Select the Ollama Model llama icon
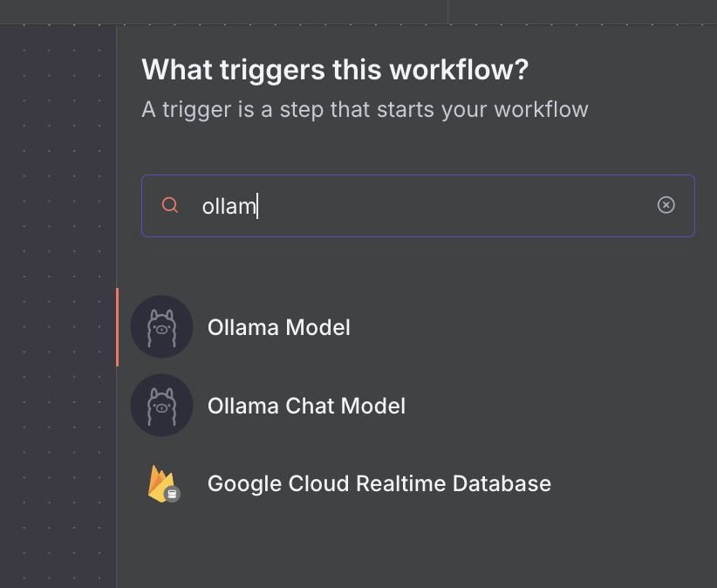The height and width of the screenshot is (588, 717). 161,326
